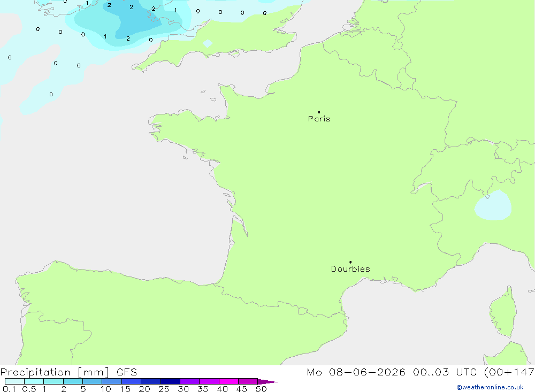Pick the 30–35 mm legend swatch
Viewport: 535px width, 392px height.
[x=190, y=381]
